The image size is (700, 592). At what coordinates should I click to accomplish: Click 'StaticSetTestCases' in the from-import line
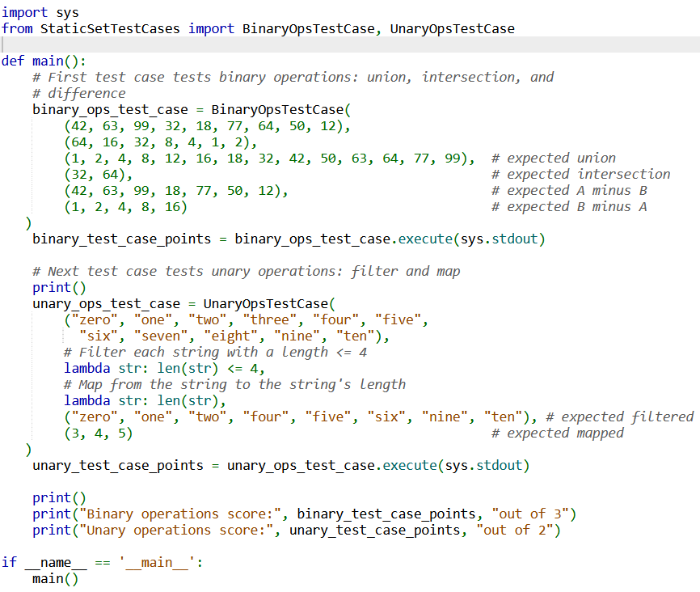[x=110, y=28]
